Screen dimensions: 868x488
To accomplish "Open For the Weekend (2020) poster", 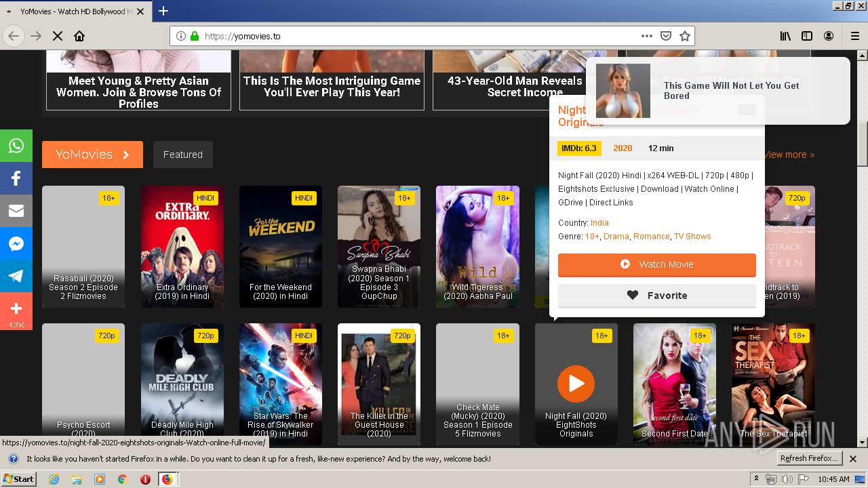I will 281,247.
